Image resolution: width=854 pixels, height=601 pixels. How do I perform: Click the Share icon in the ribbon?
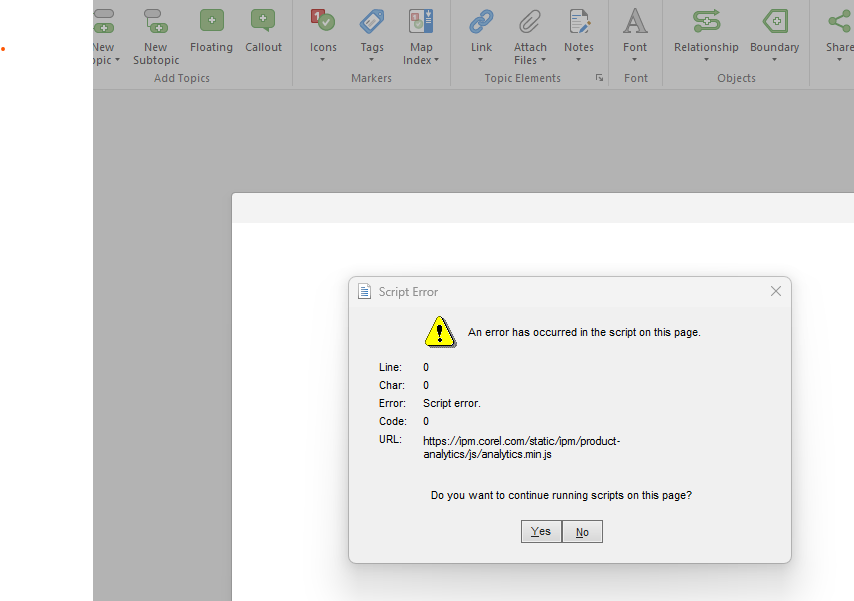pos(838,21)
